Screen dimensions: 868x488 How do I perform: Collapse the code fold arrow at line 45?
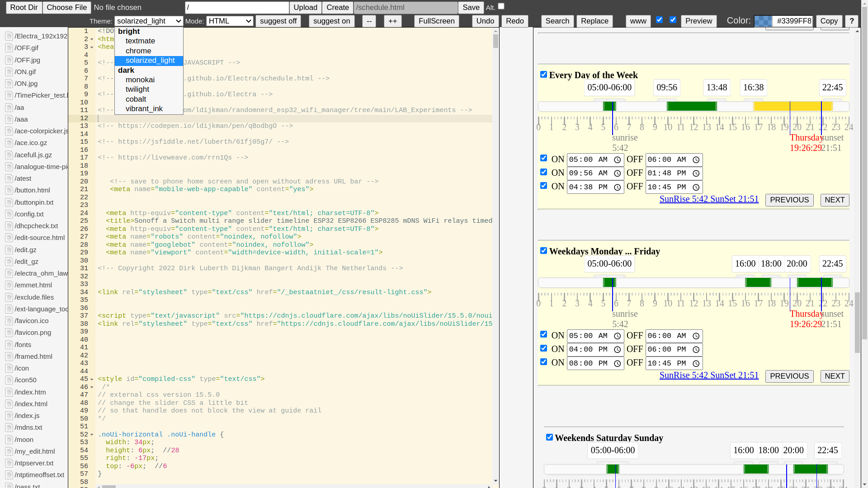(92, 380)
